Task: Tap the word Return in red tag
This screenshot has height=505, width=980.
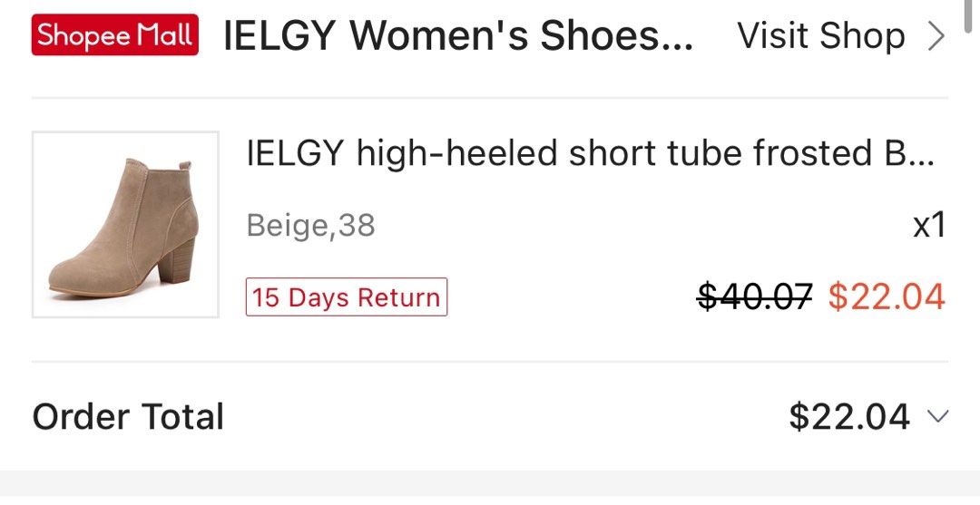Action: point(399,297)
